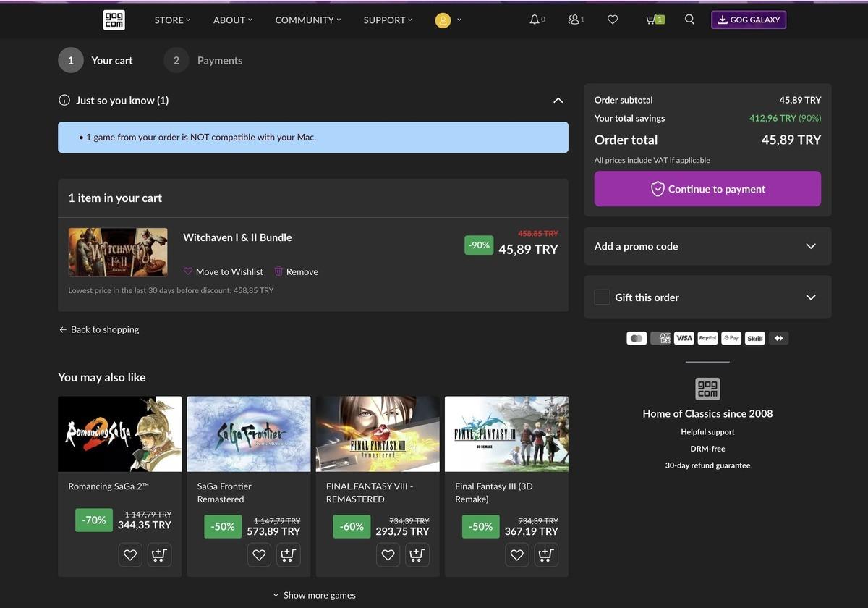Open Final Fantasy III 3D Remake cover
The height and width of the screenshot is (608, 868).
[506, 434]
